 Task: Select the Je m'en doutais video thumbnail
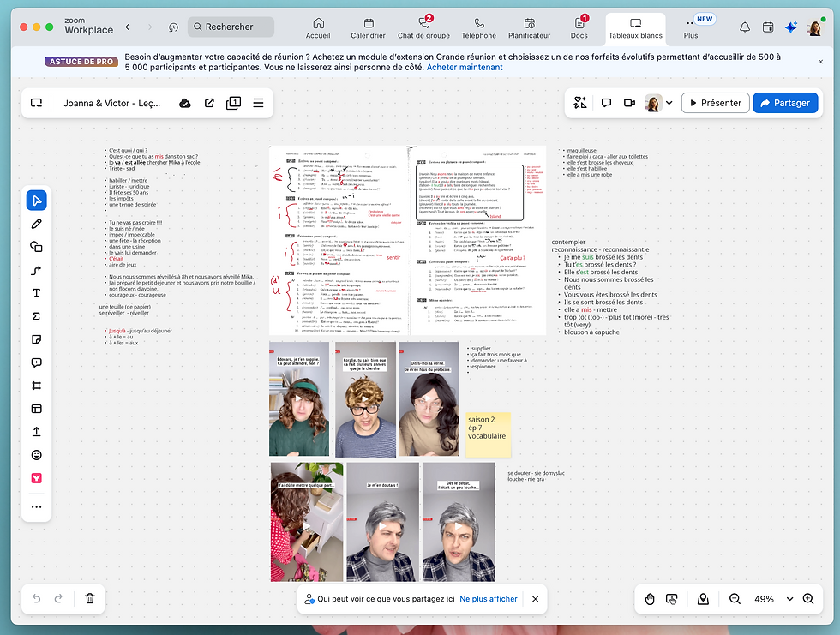382,522
